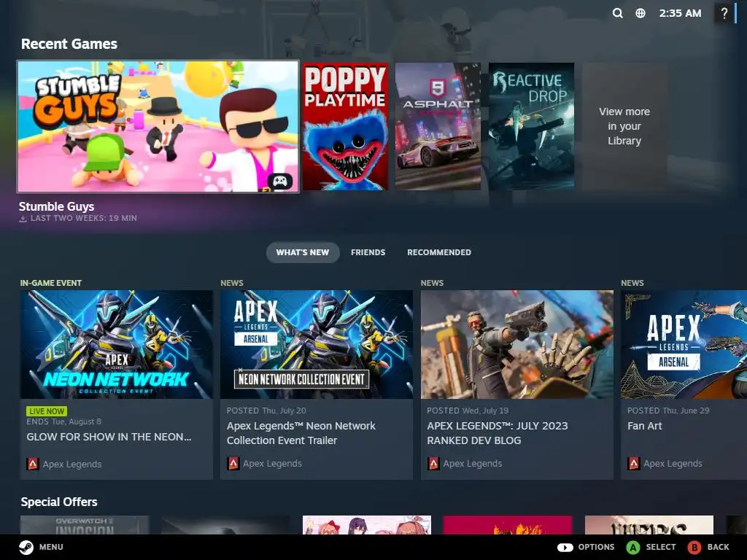Open the question mark help button
This screenshot has height=560, width=747.
[724, 13]
